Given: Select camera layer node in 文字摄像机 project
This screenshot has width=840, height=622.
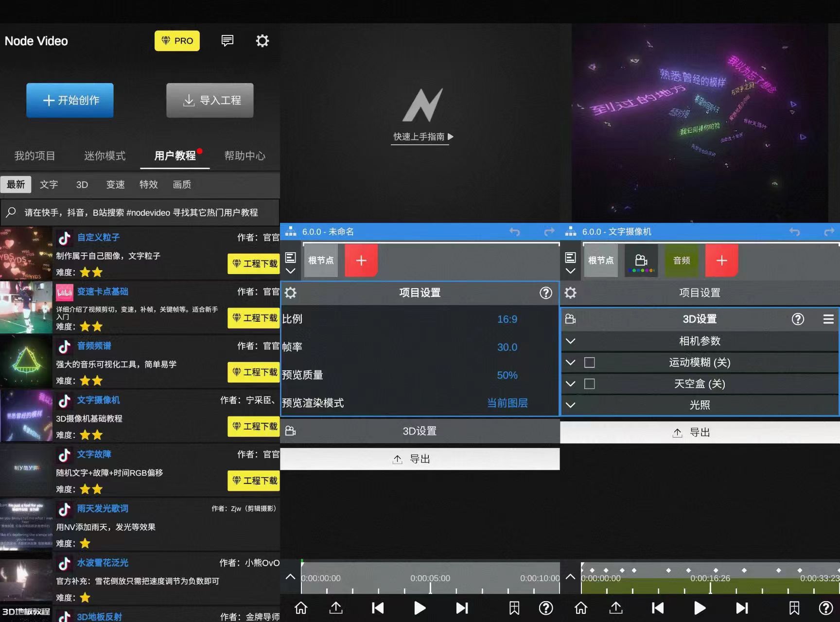Looking at the screenshot, I should [x=641, y=260].
